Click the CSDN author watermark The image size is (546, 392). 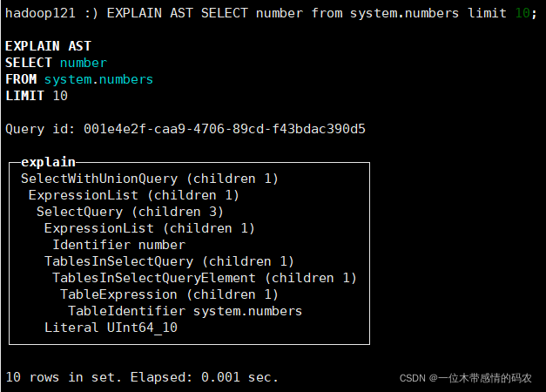tap(465, 378)
